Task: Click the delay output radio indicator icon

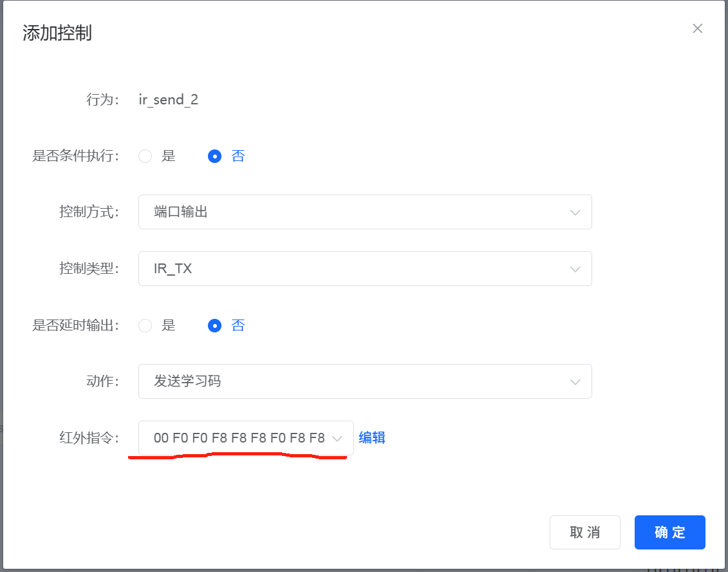Action: (214, 325)
